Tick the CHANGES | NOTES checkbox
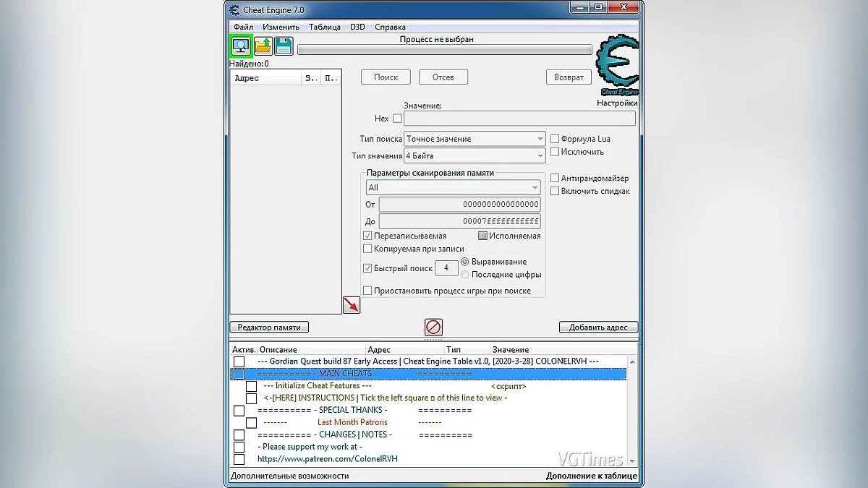This screenshot has height=488, width=868. click(239, 435)
